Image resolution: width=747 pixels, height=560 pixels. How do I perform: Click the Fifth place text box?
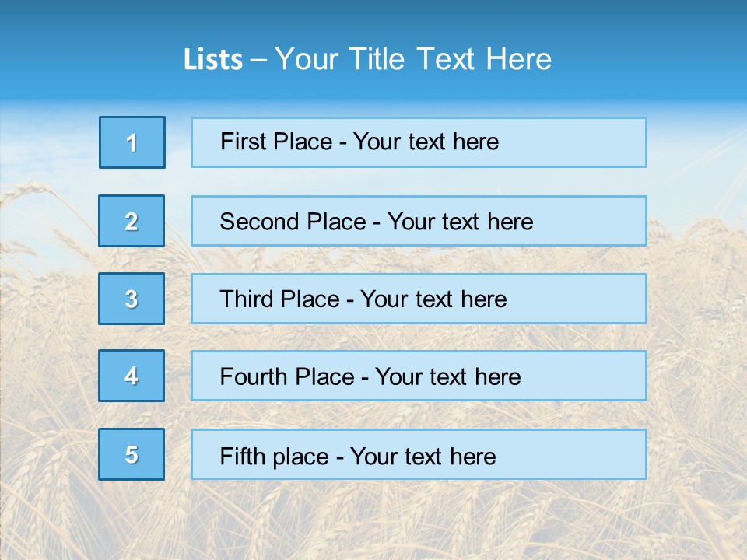pyautogui.click(x=419, y=454)
